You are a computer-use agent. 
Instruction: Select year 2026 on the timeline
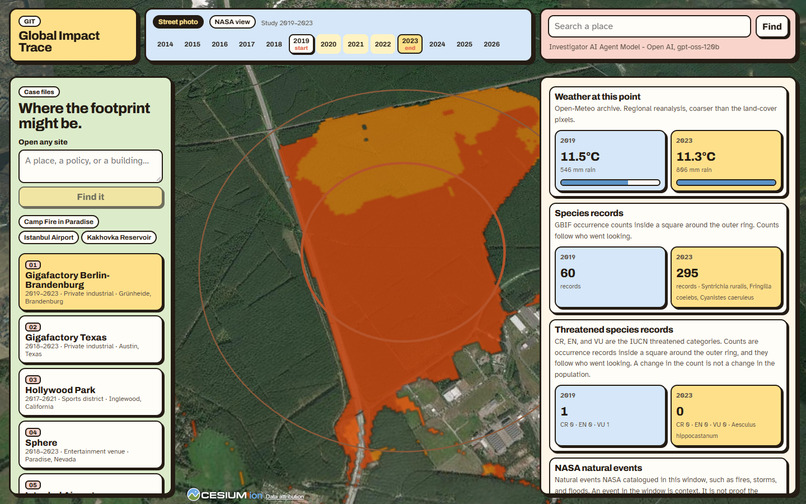[492, 44]
